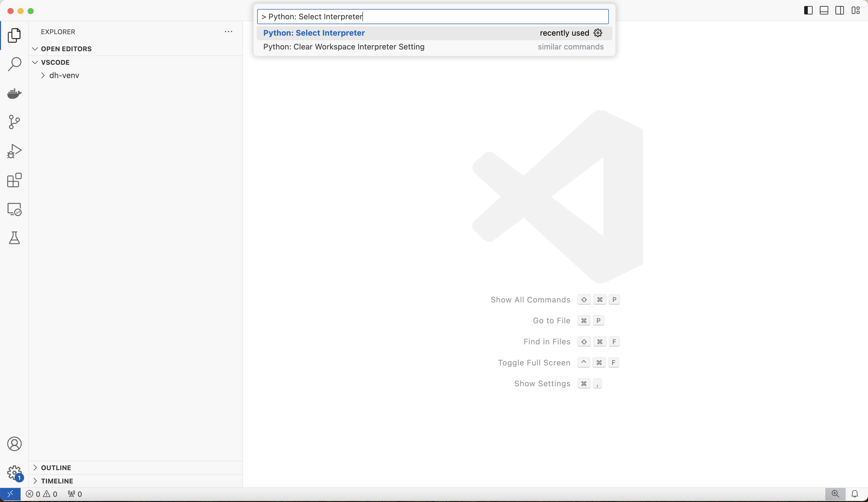
Task: Expand the OUTLINE section
Action: (56, 468)
